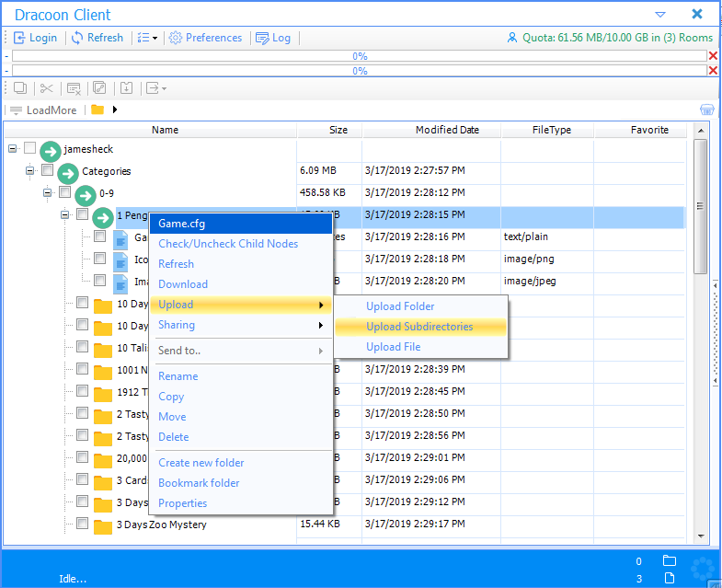The height and width of the screenshot is (588, 722).
Task: Click the yellow folder breadcrumb icon
Action: tap(97, 110)
